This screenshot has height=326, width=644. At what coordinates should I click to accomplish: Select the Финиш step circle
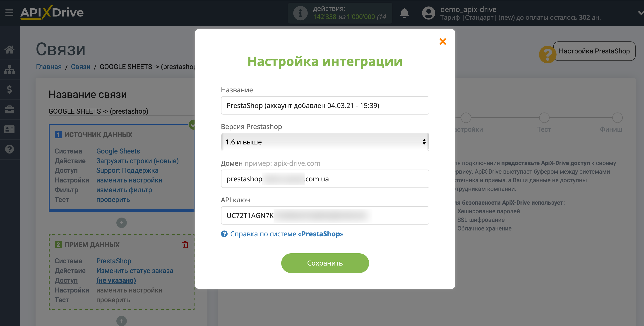point(617,118)
